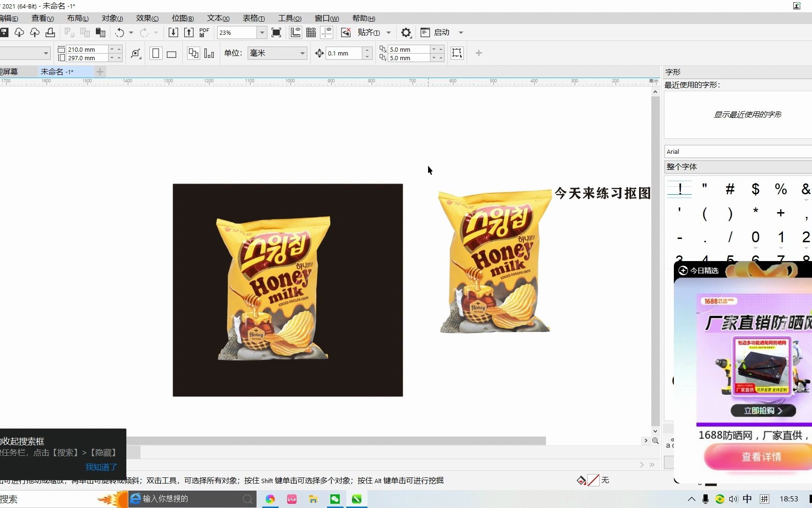
Task: Click the Print icon
Action: (50, 32)
